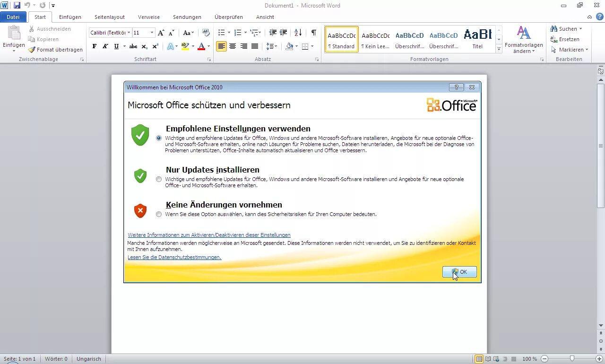Open the Markieren dropdown
Screen dimensions: 605x364
(x=569, y=50)
